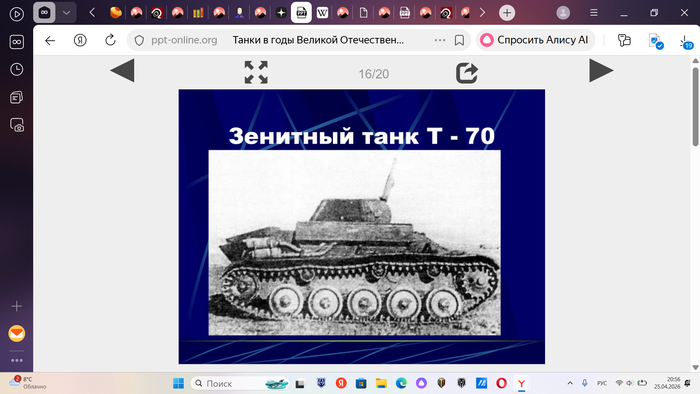Open sidebar three-dots more options
Screen dimensions: 700x394
(17, 360)
